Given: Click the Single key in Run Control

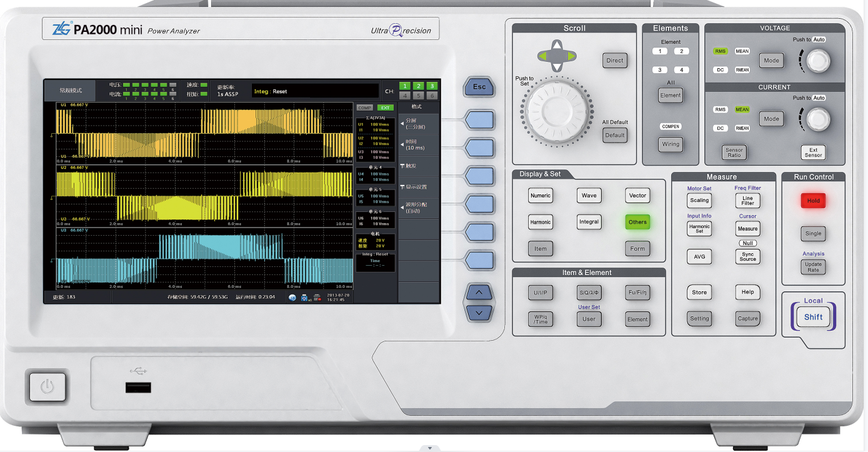Looking at the screenshot, I should 813,234.
